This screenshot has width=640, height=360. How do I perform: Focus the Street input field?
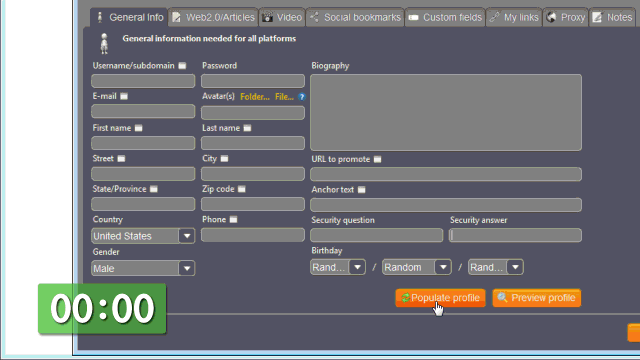tap(143, 174)
